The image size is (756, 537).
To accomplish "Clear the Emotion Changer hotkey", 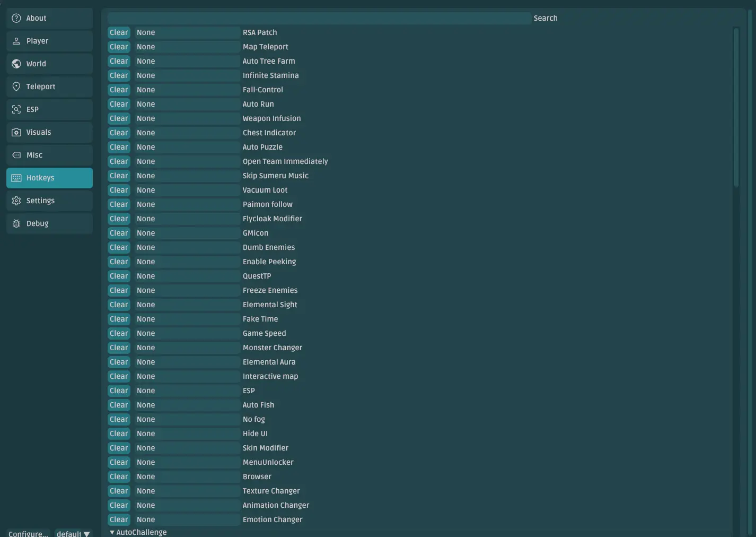I will [119, 519].
